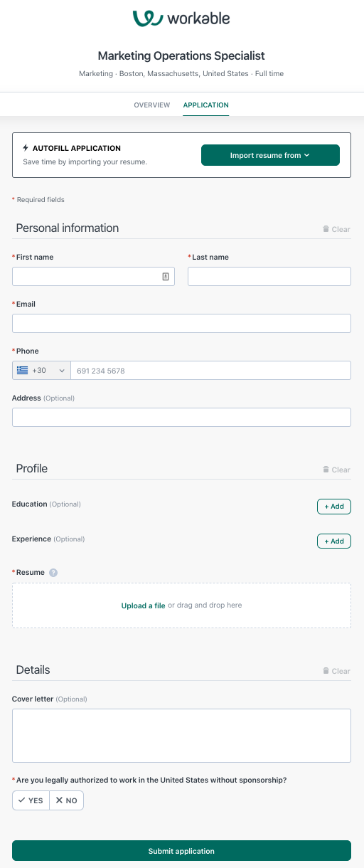Focus the Email input field
This screenshot has height=868, width=364.
[181, 324]
